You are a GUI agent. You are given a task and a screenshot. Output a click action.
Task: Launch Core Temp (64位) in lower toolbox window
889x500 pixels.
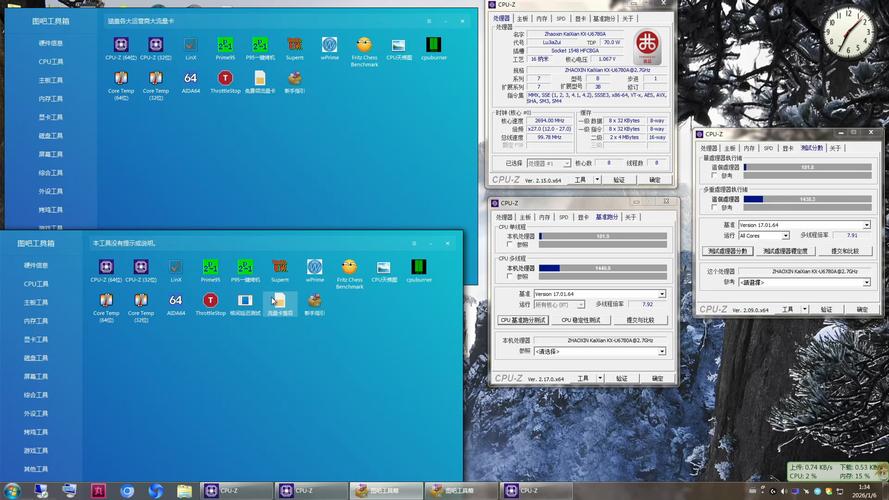pyautogui.click(x=106, y=301)
